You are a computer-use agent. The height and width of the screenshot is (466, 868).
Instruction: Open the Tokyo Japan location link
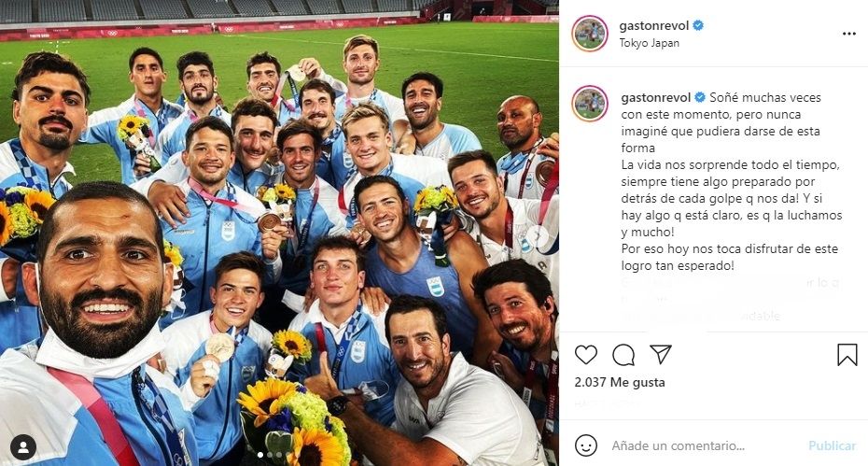coord(649,43)
